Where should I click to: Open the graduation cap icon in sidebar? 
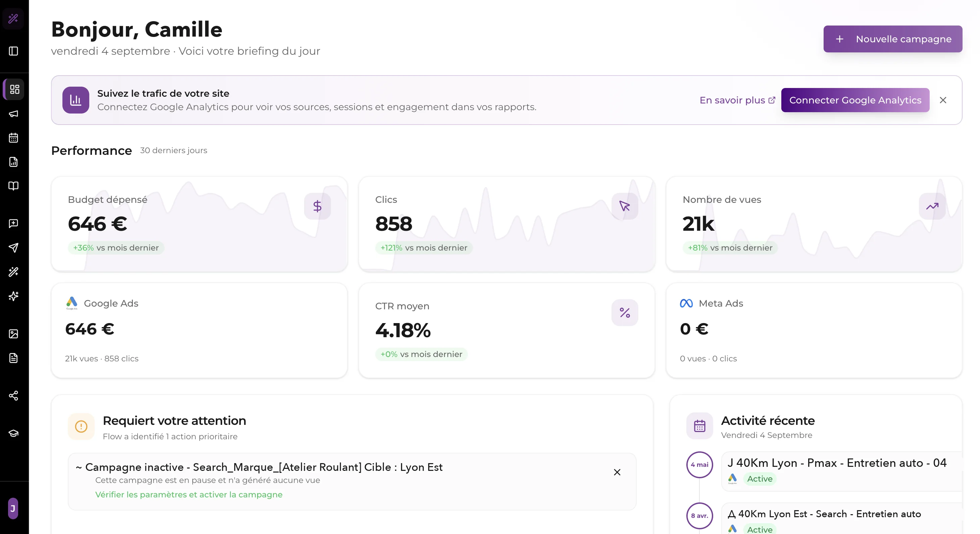(x=13, y=434)
